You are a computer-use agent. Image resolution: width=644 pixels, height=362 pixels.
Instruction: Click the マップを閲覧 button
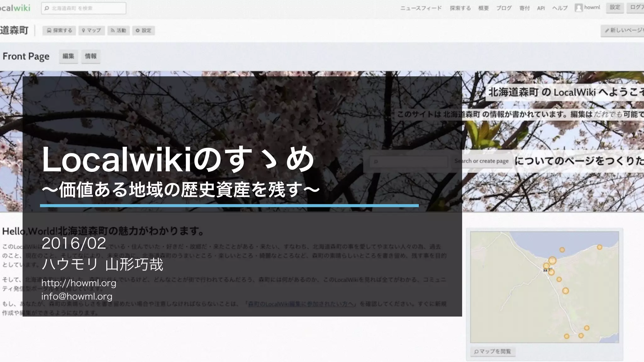pos(492,351)
